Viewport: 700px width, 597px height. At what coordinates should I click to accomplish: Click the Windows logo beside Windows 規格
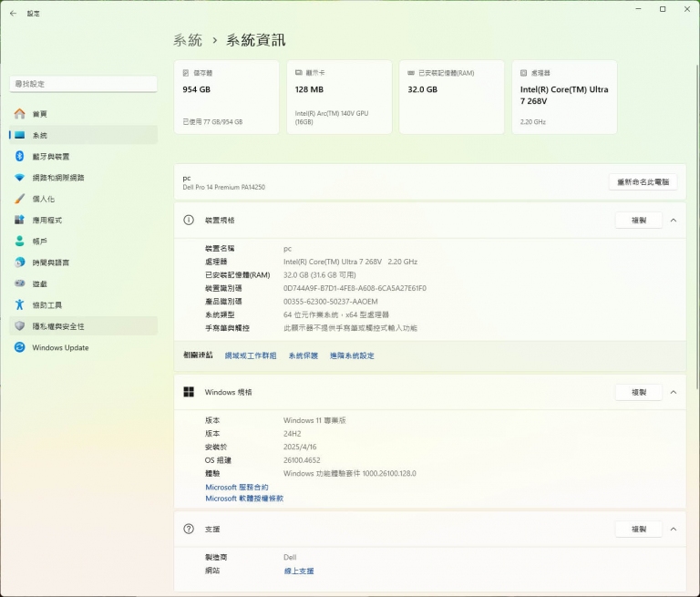189,392
